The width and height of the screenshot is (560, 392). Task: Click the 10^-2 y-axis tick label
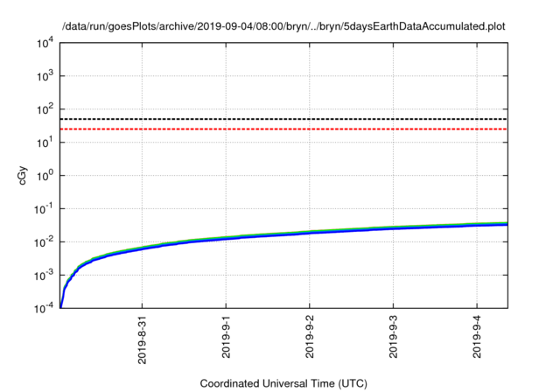pos(44,242)
